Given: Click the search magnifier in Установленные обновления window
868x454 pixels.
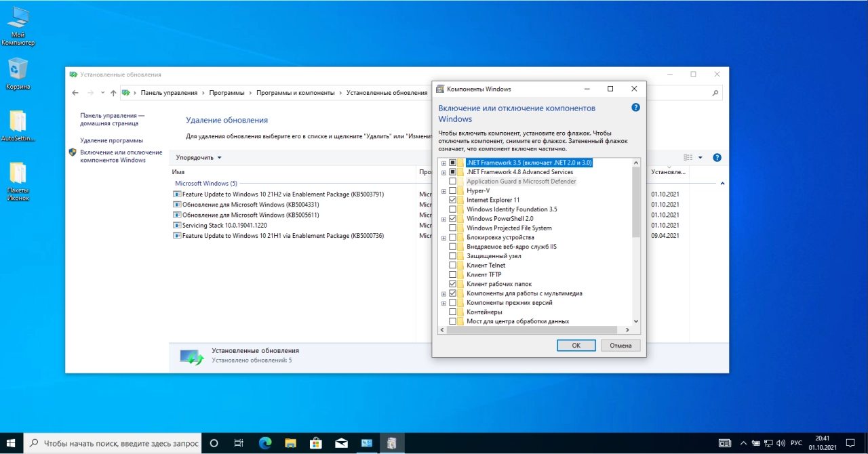Looking at the screenshot, I should [715, 93].
